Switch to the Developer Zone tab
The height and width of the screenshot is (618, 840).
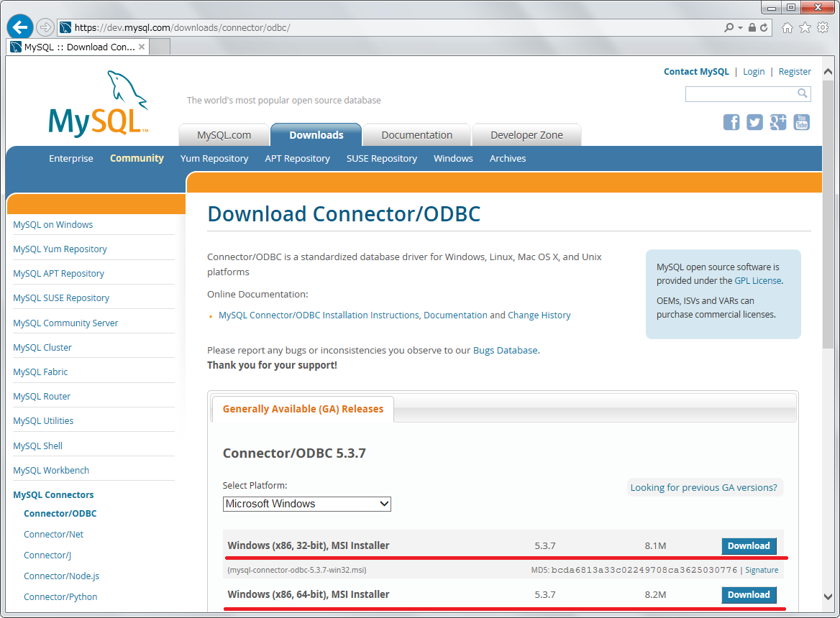(x=526, y=135)
